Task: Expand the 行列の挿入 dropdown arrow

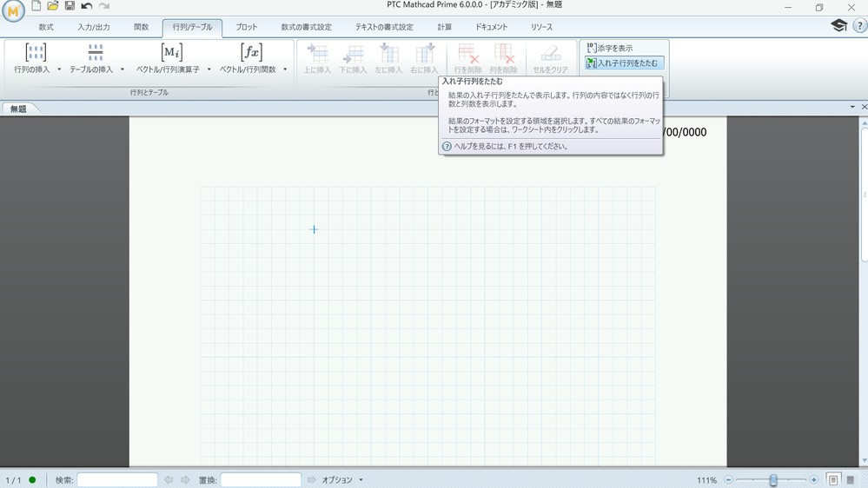Action: click(59, 69)
